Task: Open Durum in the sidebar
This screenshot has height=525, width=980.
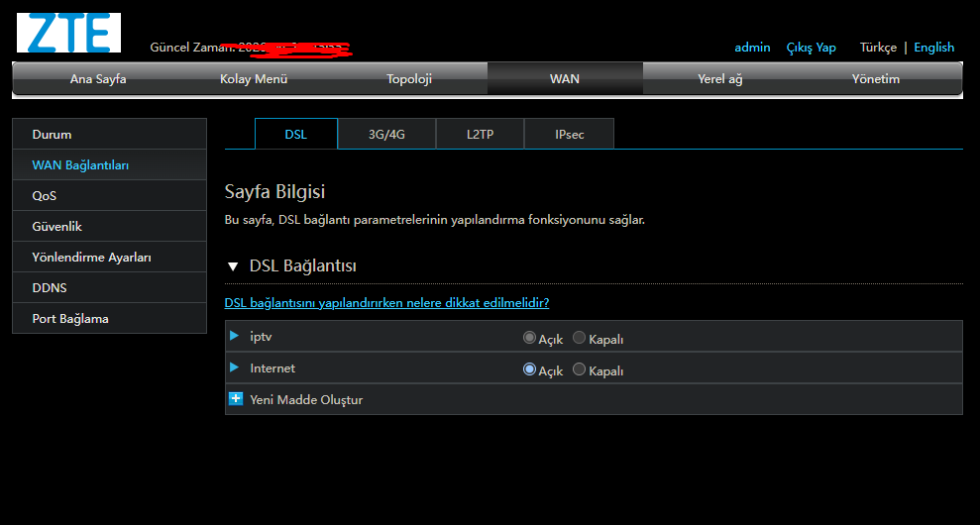Action: click(109, 134)
